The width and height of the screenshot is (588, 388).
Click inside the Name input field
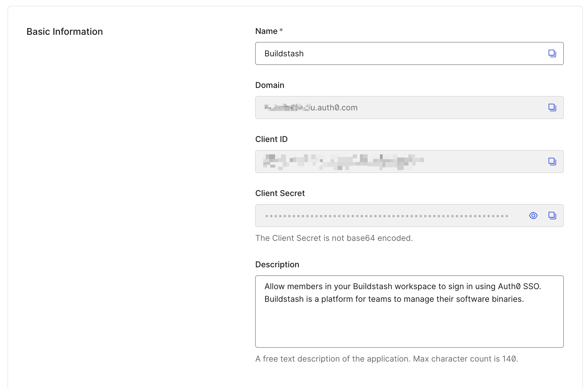[374, 53]
